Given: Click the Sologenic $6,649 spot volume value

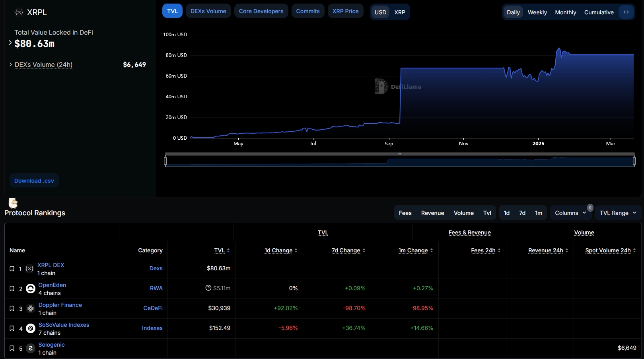Looking at the screenshot, I should click(x=627, y=348).
